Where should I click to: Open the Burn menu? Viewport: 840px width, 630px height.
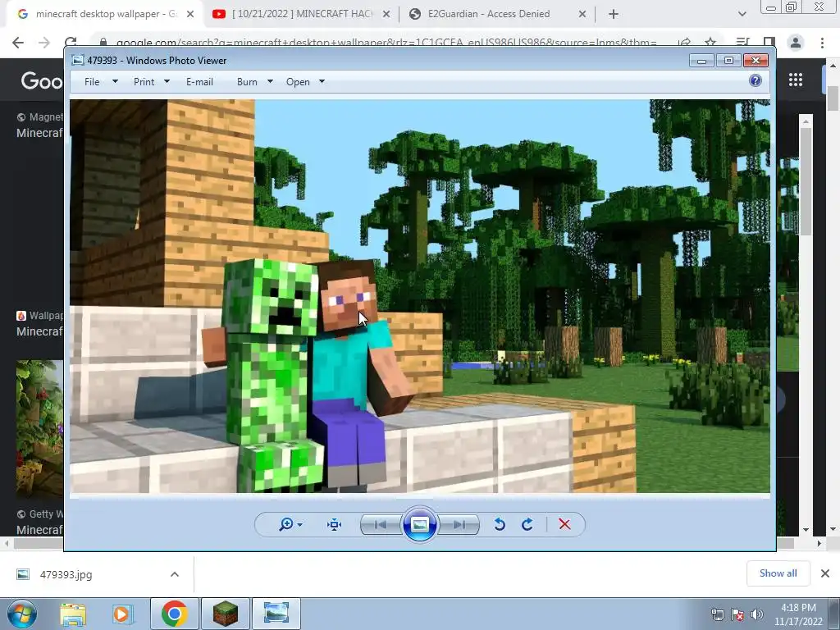247,82
